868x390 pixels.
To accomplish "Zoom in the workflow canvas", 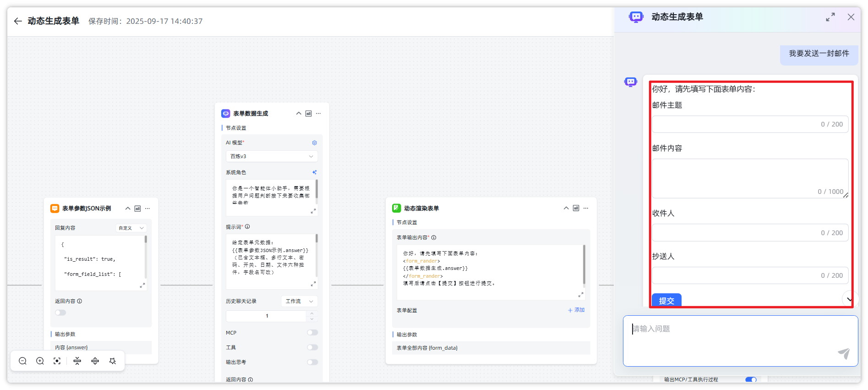I will (x=40, y=361).
